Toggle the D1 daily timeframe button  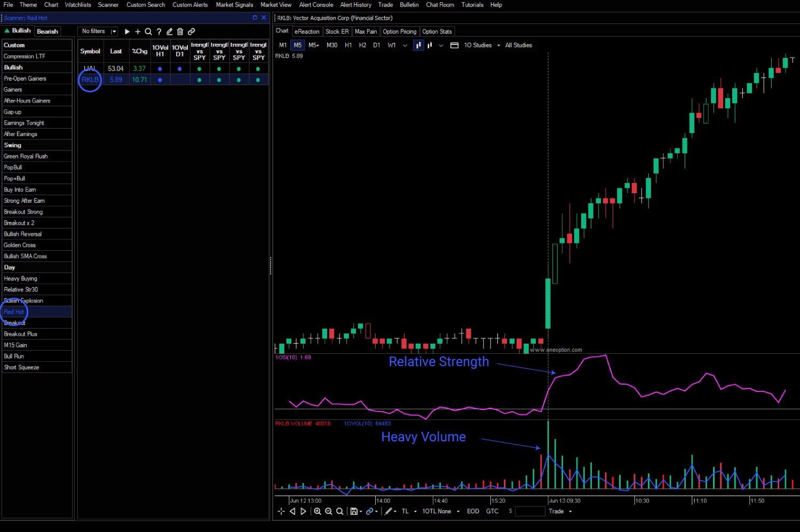pyautogui.click(x=377, y=45)
